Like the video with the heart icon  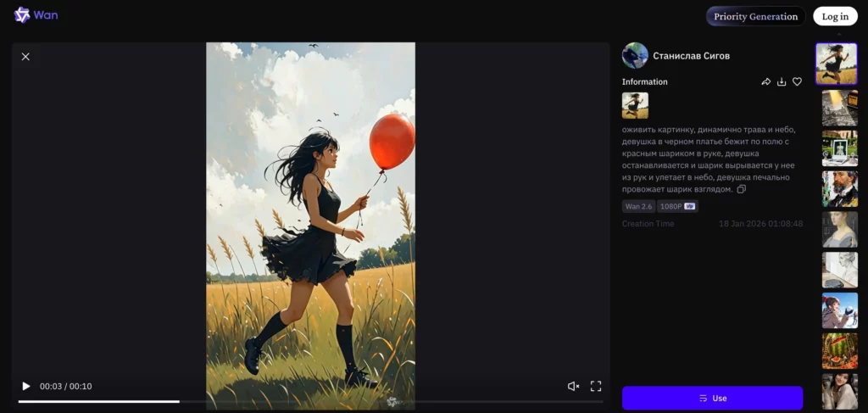(797, 82)
